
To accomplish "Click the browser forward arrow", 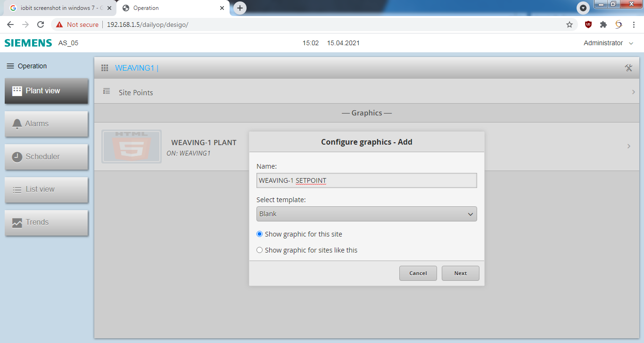I will pyautogui.click(x=25, y=24).
